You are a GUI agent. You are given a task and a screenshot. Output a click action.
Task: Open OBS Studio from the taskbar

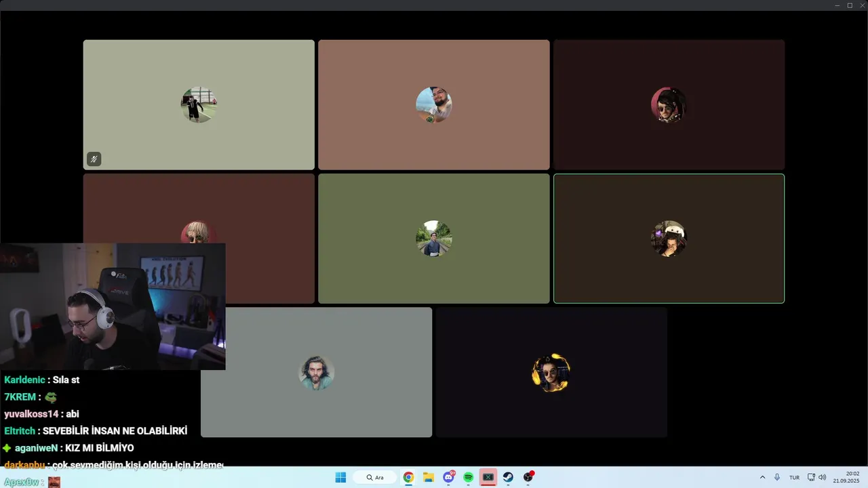[528, 477]
